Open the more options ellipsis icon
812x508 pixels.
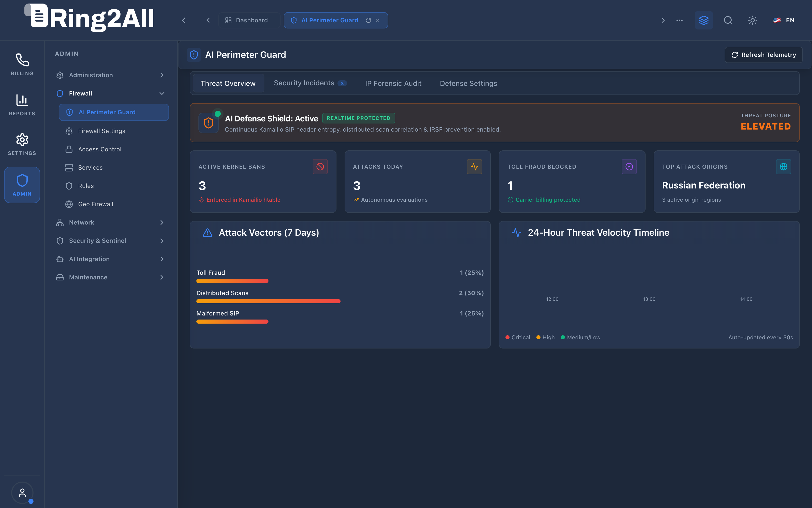click(680, 20)
